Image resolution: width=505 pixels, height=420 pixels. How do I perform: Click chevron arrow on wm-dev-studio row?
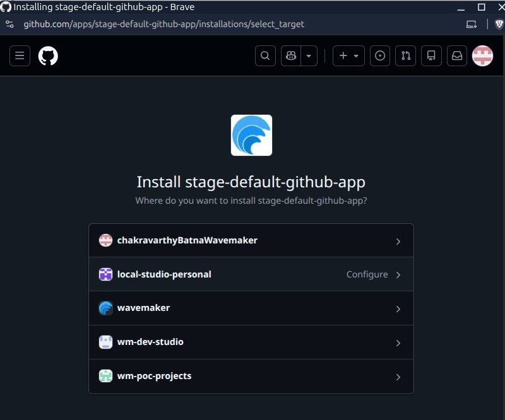398,343
